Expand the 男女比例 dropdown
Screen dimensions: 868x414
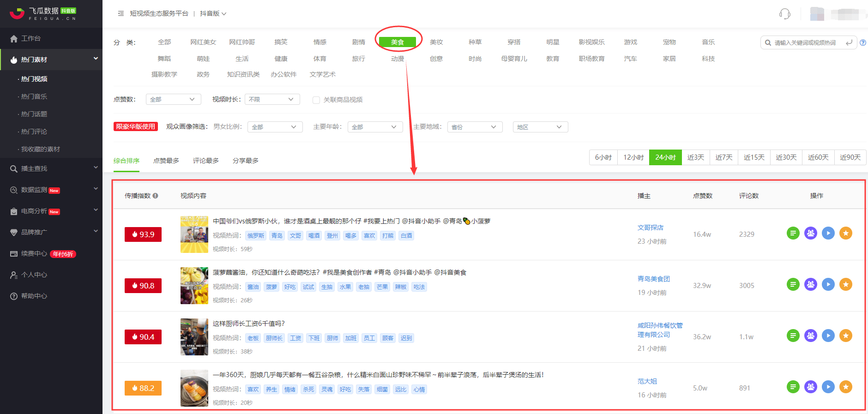[275, 127]
